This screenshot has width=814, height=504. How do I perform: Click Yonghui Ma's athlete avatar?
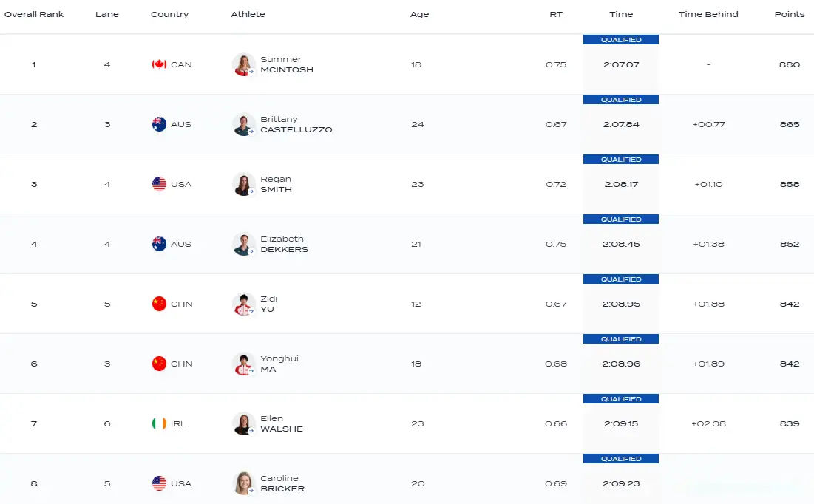pos(243,364)
